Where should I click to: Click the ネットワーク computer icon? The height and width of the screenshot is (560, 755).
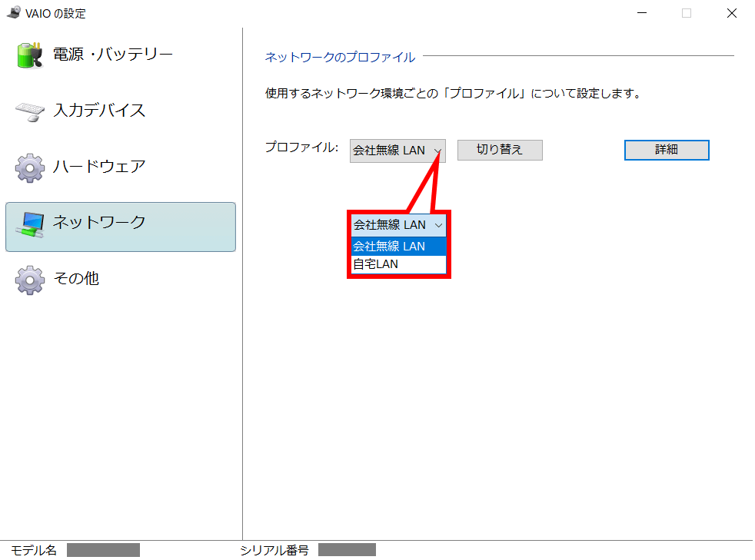pos(30,224)
